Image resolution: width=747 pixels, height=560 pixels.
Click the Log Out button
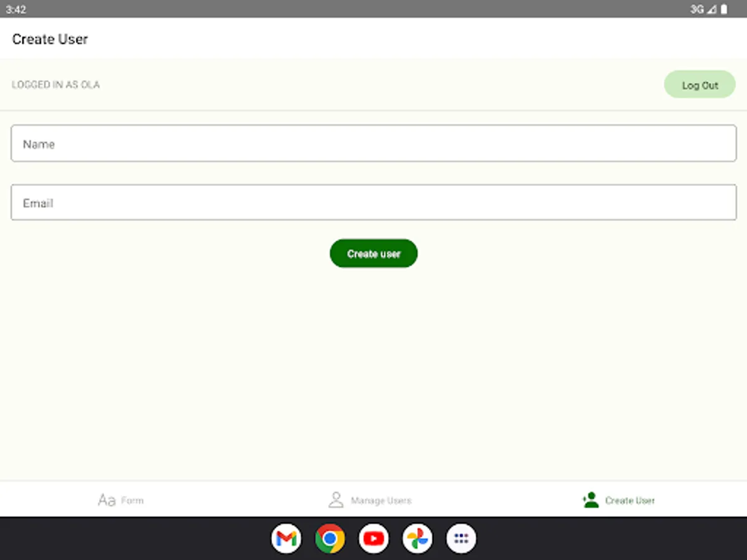700,85
